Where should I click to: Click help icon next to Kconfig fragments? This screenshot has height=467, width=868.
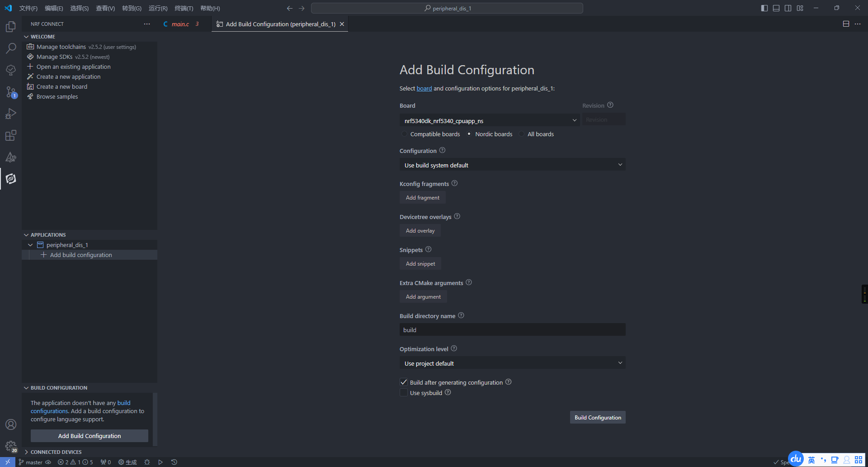tap(455, 183)
